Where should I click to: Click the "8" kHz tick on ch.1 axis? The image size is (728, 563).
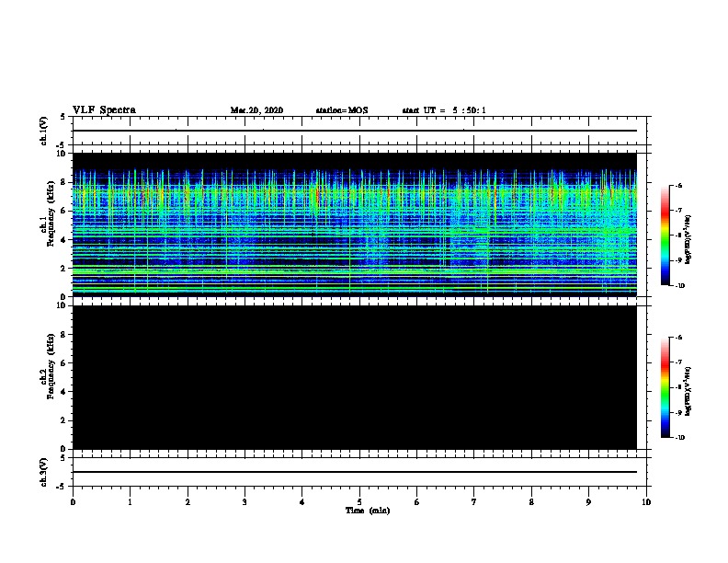63,182
